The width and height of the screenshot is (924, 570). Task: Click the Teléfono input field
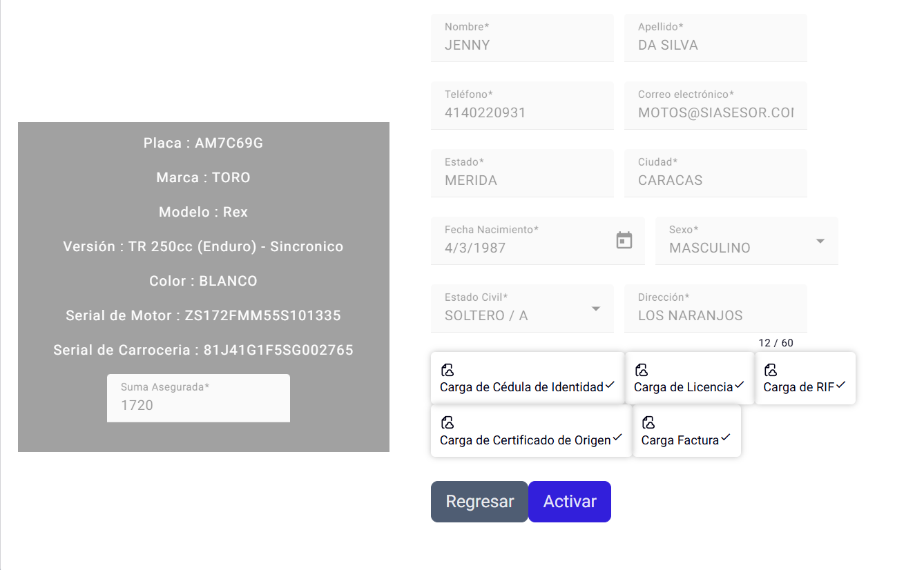point(522,112)
